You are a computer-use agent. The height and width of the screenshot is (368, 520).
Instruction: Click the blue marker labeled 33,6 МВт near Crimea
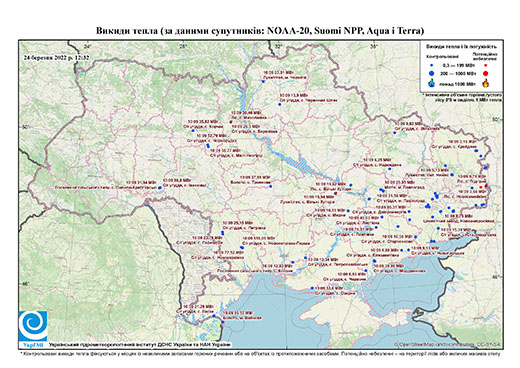pos(312,288)
